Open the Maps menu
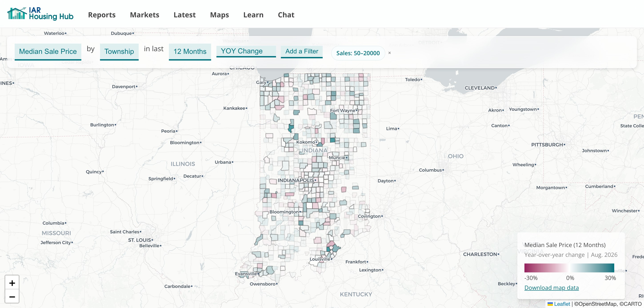The height and width of the screenshot is (308, 644). pos(220,15)
